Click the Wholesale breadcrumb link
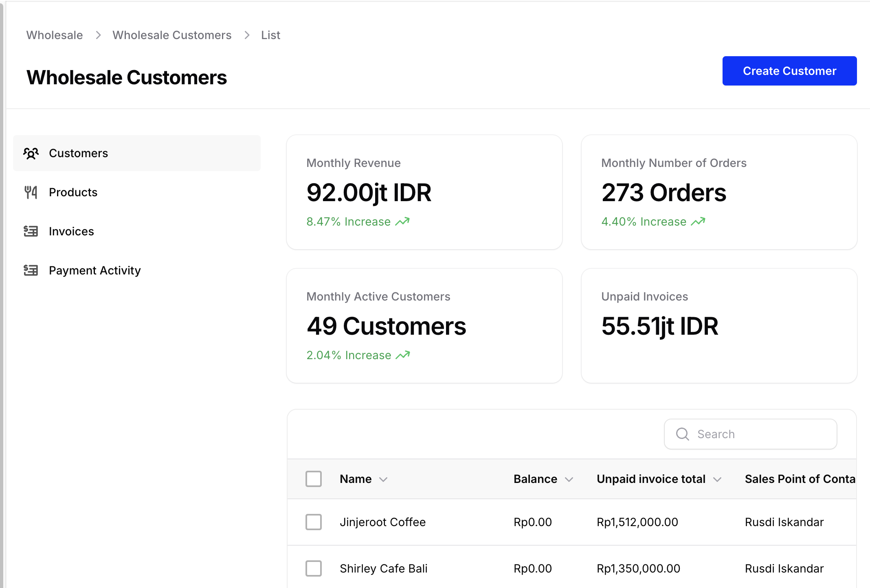The height and width of the screenshot is (588, 870). tap(55, 35)
